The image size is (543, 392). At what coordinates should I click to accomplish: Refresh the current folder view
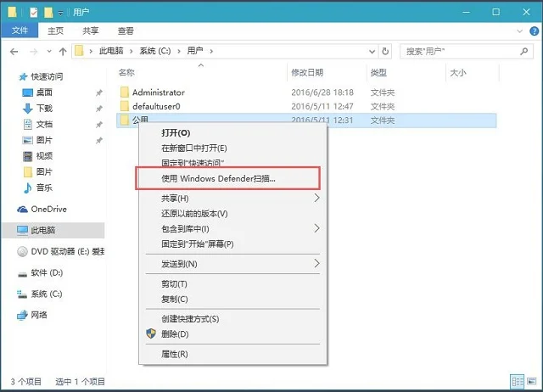385,51
